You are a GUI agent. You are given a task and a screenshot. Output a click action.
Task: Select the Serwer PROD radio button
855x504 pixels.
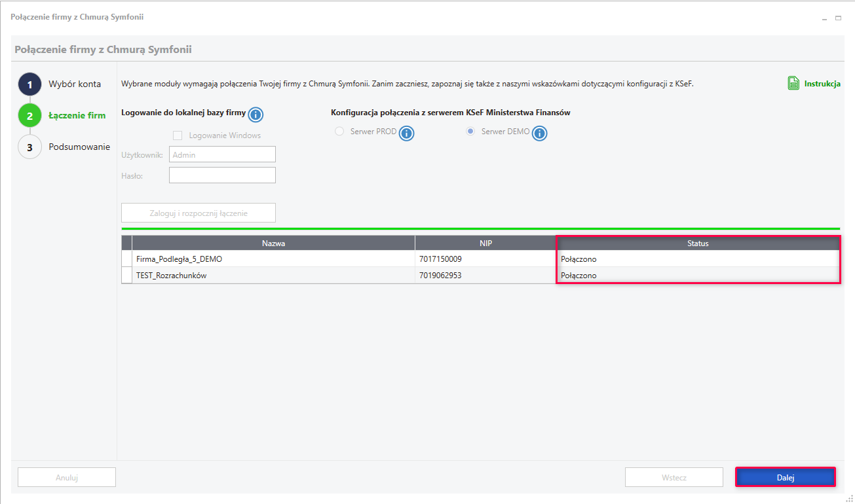(x=339, y=132)
